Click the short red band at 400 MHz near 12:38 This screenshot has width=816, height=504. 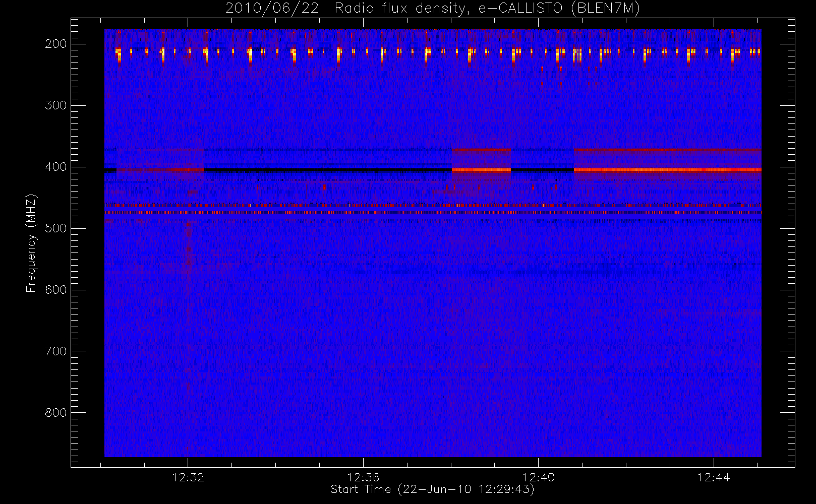(x=482, y=170)
